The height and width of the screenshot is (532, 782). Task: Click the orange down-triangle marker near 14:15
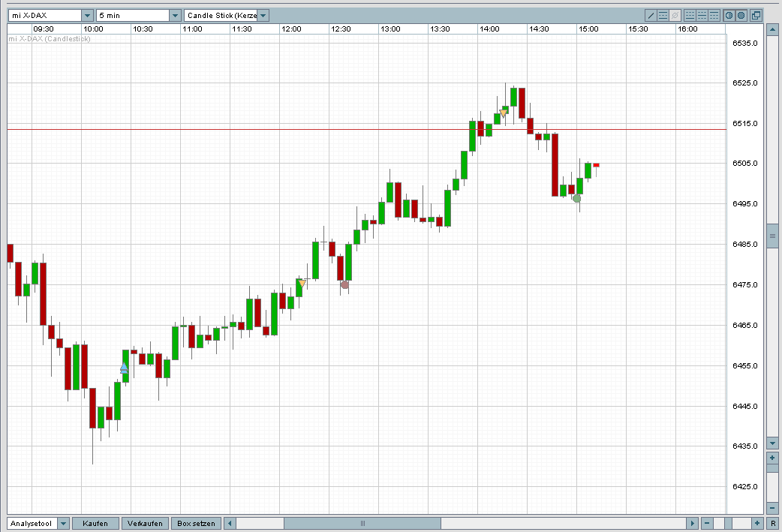[504, 113]
